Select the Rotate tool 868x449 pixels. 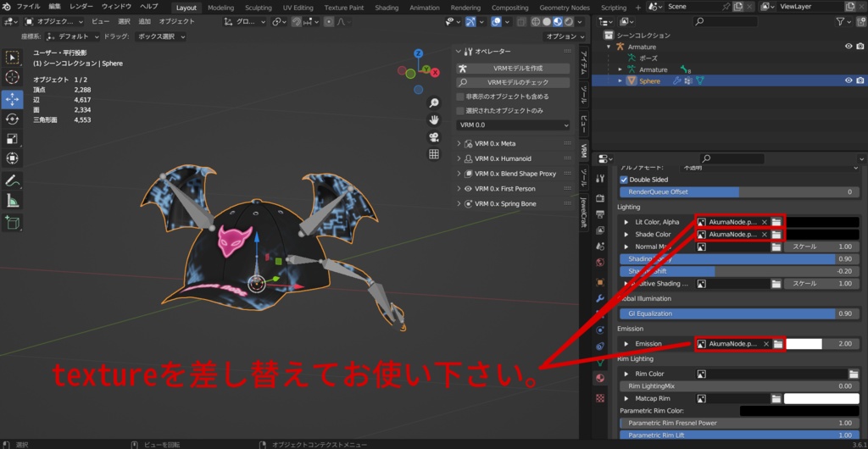[x=12, y=119]
